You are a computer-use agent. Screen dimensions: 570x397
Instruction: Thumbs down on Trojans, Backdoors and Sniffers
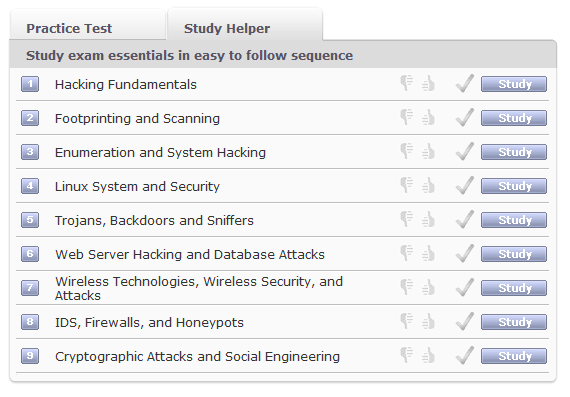point(406,219)
